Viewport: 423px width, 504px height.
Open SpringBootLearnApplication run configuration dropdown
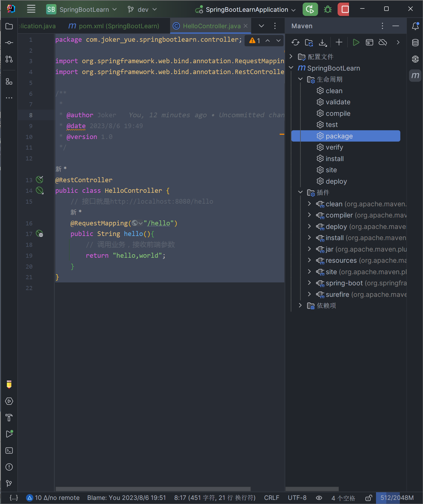(x=246, y=9)
